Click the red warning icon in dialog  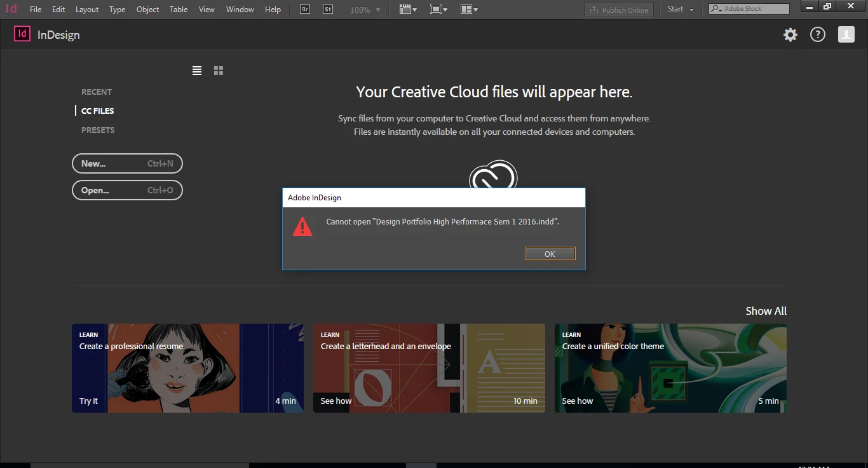pos(302,226)
